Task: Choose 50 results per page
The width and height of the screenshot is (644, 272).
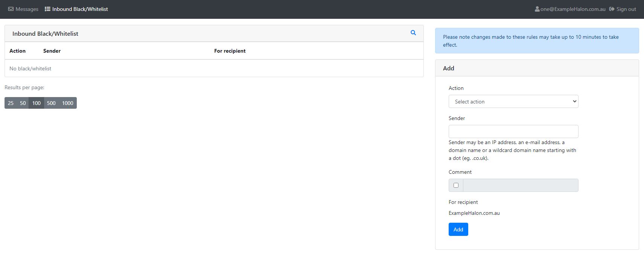Action: pos(23,103)
